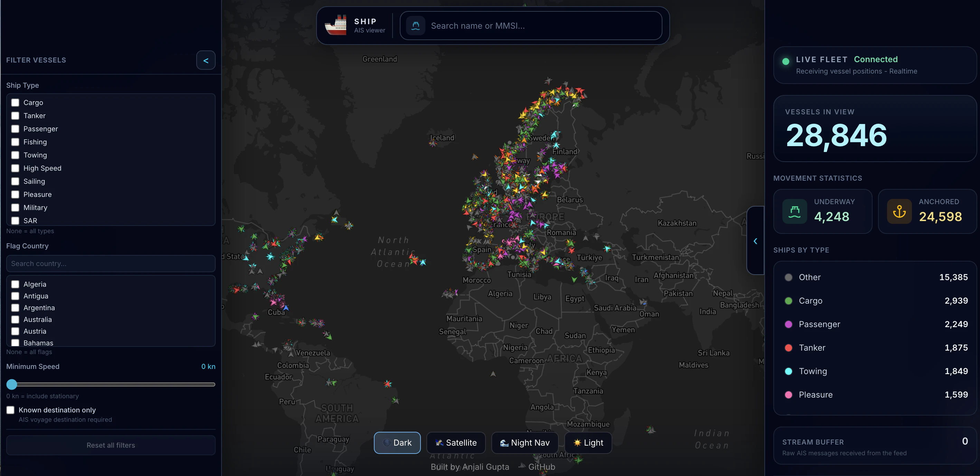
Task: Check the Fishing ship type filter
Action: [15, 142]
